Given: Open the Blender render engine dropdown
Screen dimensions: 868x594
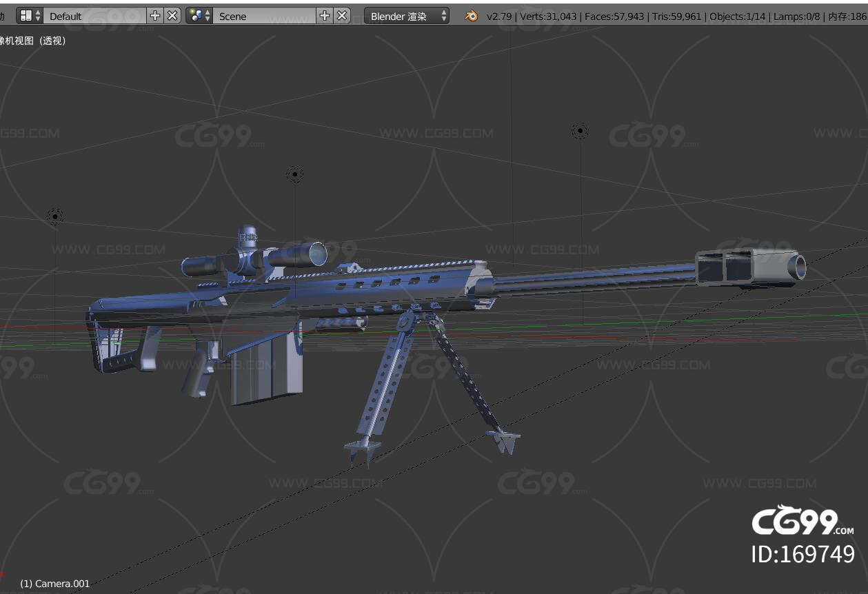Looking at the screenshot, I should pyautogui.click(x=407, y=16).
